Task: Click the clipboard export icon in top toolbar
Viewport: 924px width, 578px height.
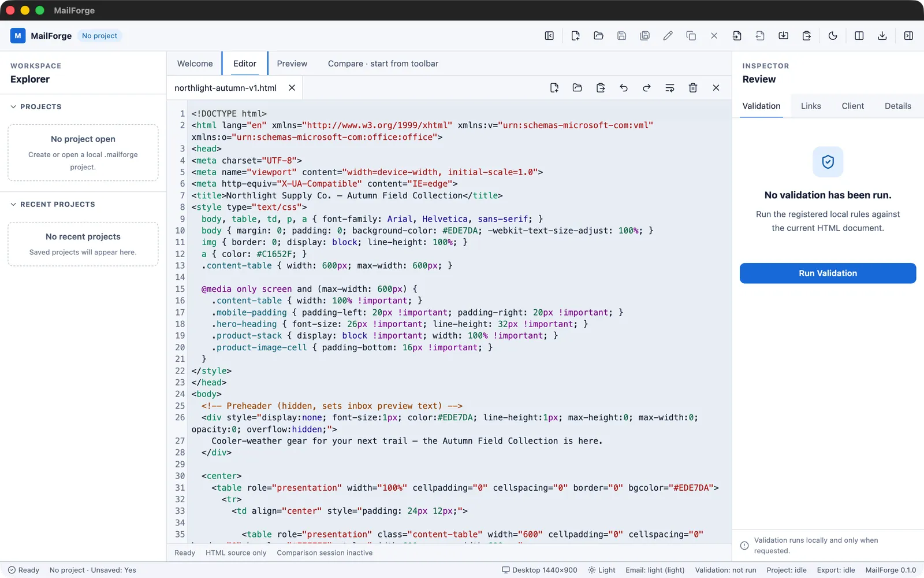Action: point(806,36)
